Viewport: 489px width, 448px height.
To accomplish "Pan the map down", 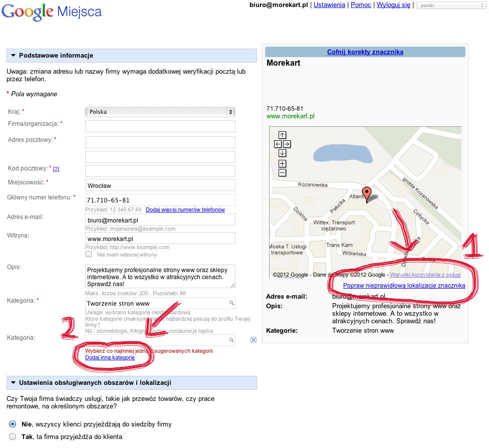I will tap(282, 153).
